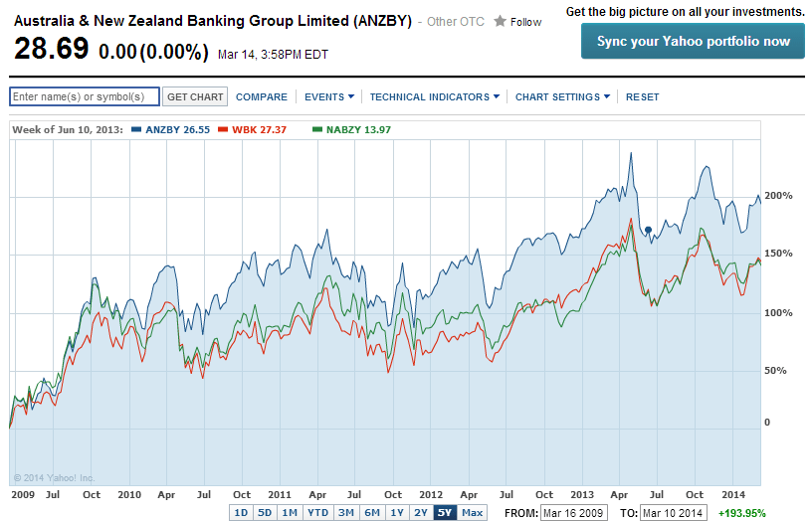Click the NABZY green legend marker
The height and width of the screenshot is (521, 812).
tap(317, 130)
